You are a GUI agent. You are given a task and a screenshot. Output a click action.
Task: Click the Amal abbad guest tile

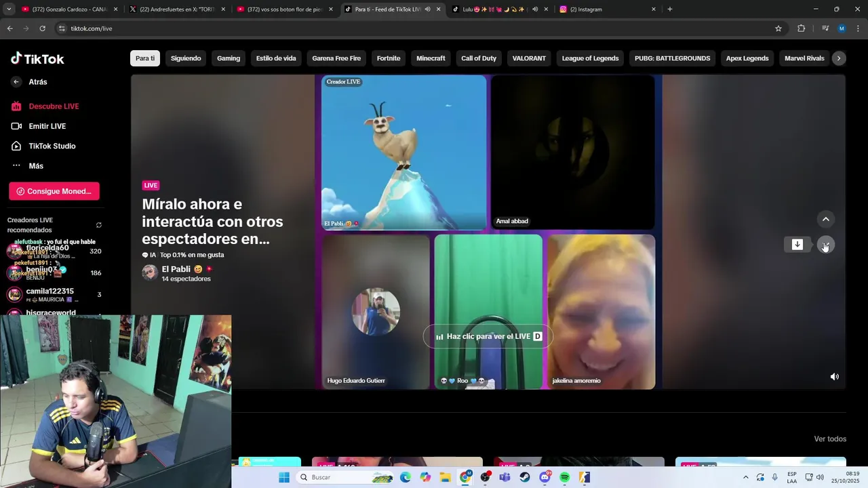pos(573,152)
